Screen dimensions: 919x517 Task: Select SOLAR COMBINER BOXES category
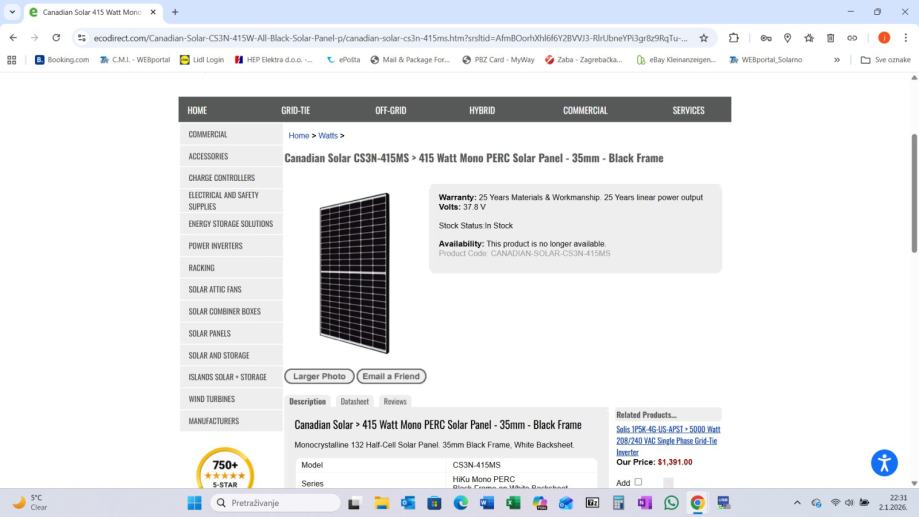click(231, 311)
